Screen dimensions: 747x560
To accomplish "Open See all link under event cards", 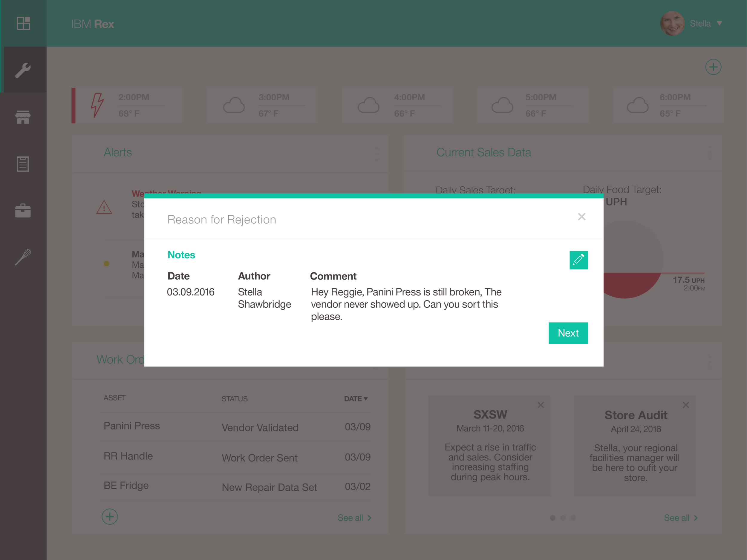I will pos(680,518).
